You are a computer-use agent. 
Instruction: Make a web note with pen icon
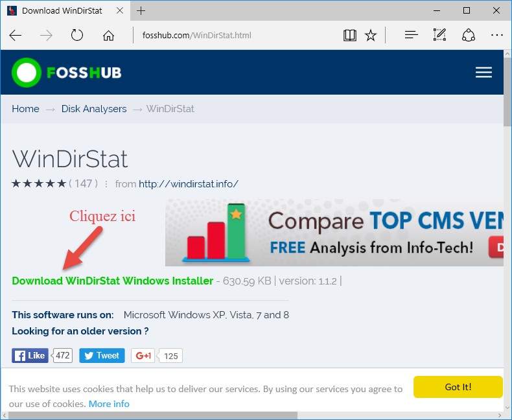tap(439, 34)
